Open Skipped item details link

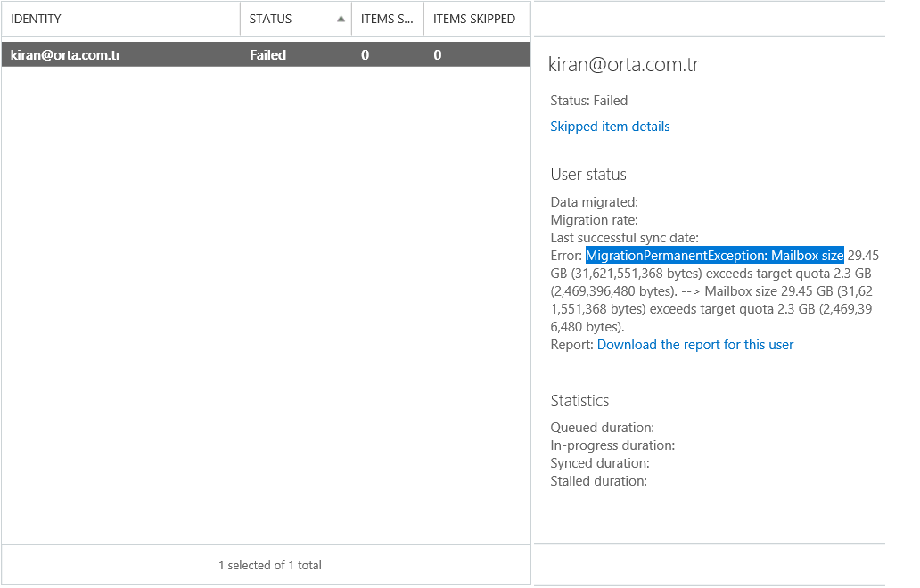(610, 127)
